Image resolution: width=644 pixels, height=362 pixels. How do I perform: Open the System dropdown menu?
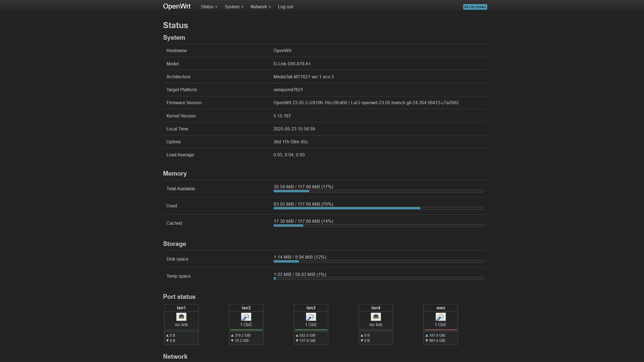point(234,7)
